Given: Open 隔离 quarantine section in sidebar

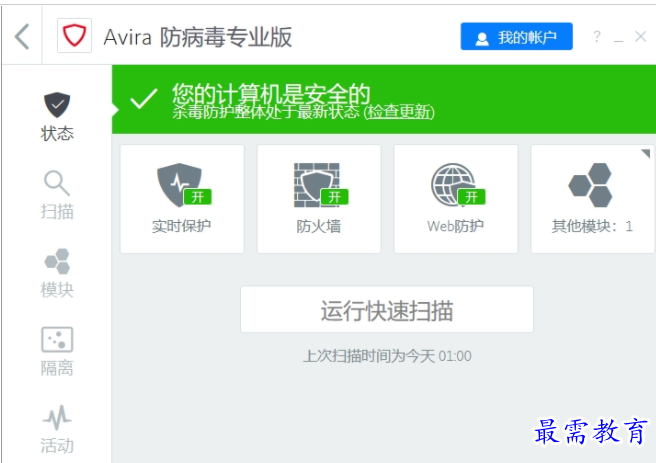Looking at the screenshot, I should coord(57,351).
